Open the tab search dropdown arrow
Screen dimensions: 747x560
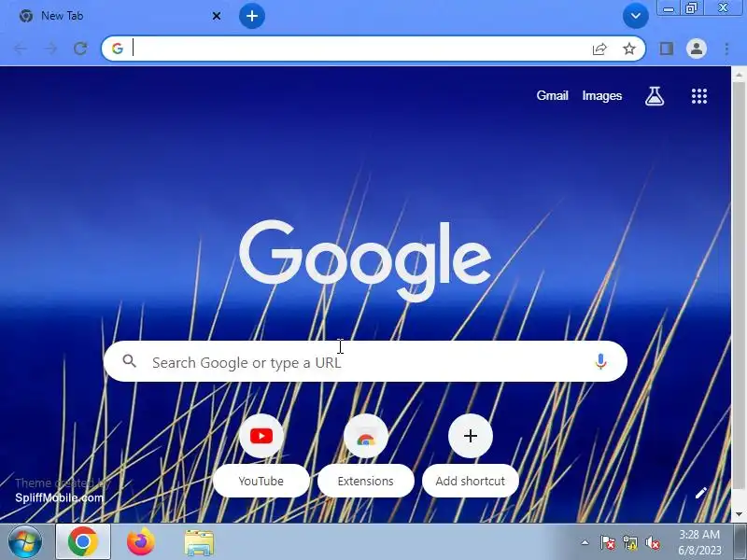pos(636,16)
